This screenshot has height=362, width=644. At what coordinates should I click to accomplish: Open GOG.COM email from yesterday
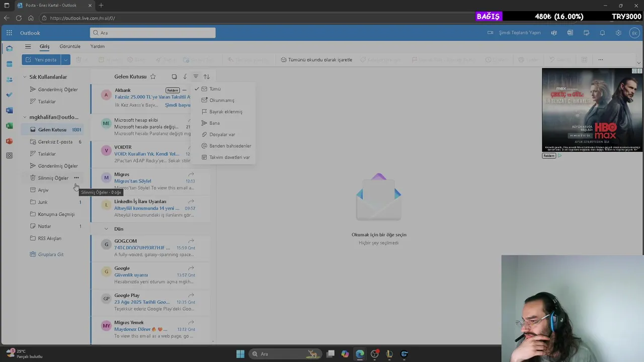coord(150,248)
